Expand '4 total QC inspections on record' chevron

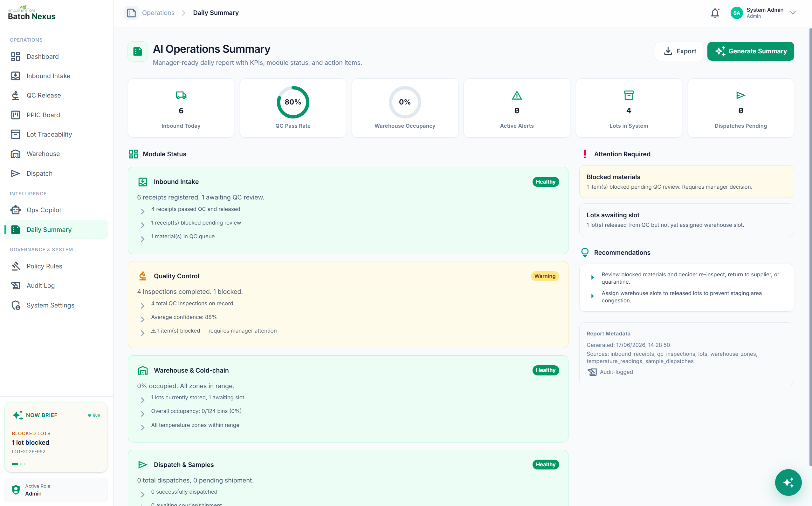[x=143, y=306]
